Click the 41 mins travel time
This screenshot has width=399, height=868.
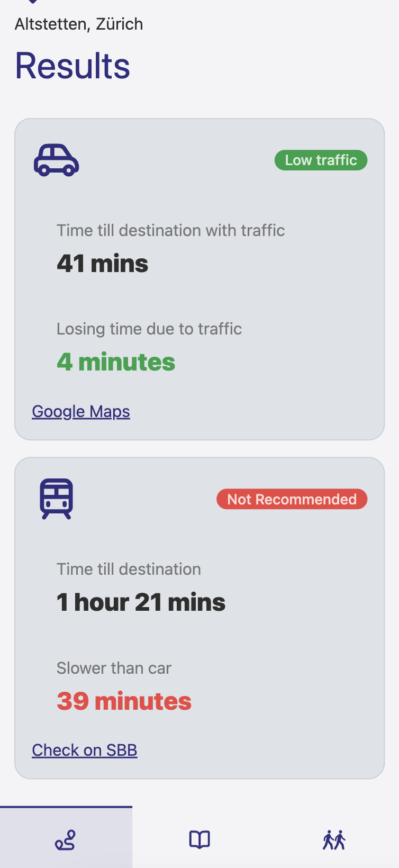[103, 263]
